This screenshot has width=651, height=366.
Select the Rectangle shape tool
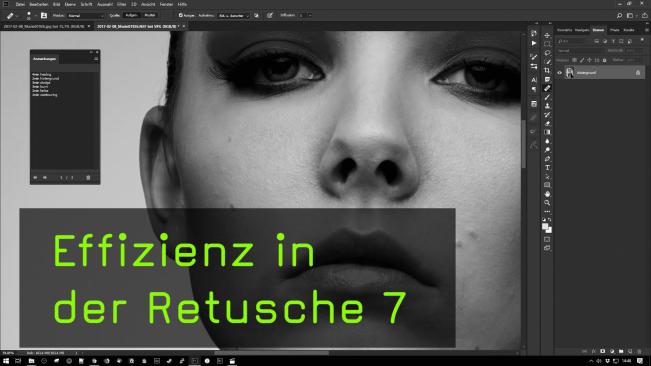click(x=547, y=185)
